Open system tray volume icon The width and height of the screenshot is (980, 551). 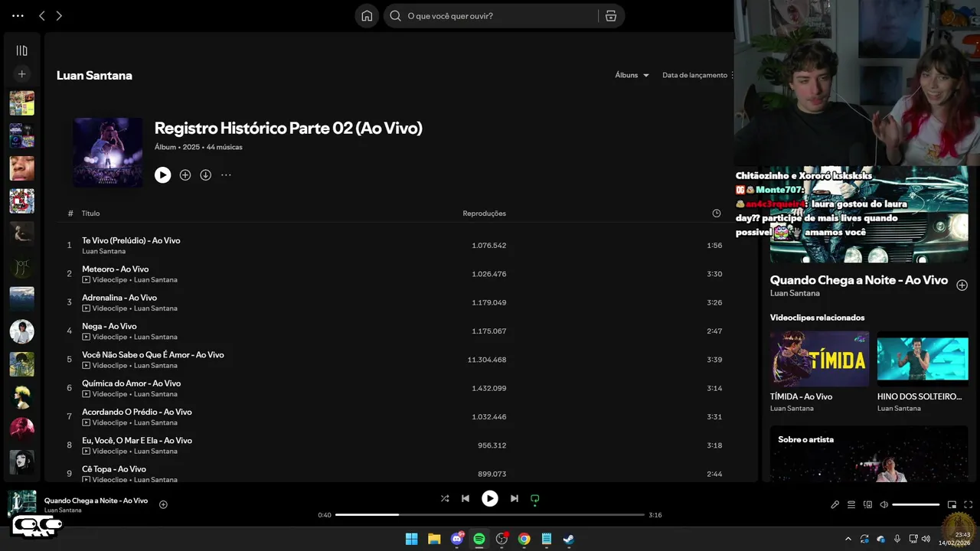[x=927, y=539]
